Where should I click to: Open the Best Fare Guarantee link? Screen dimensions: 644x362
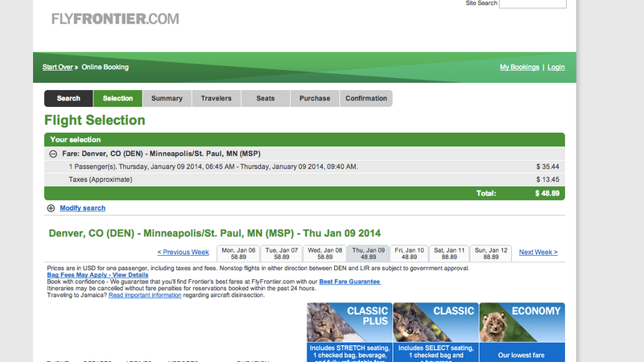[x=350, y=282]
